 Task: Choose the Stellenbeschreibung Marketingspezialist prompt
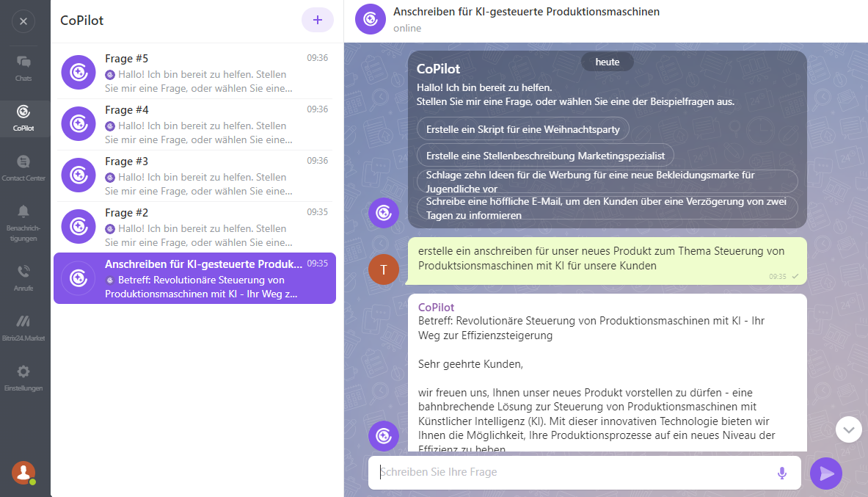(546, 155)
